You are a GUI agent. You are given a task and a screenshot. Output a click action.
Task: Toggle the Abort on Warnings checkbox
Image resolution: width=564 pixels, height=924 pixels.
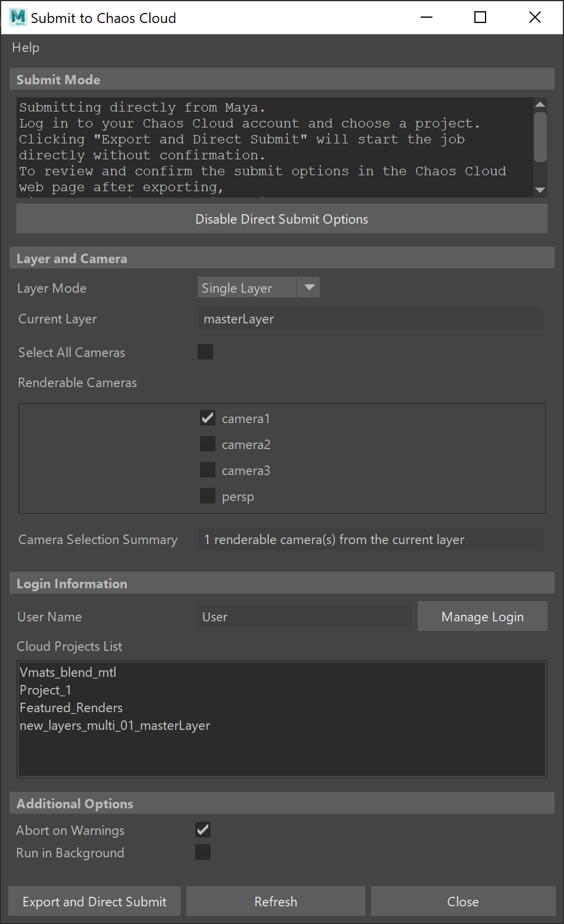tap(203, 830)
